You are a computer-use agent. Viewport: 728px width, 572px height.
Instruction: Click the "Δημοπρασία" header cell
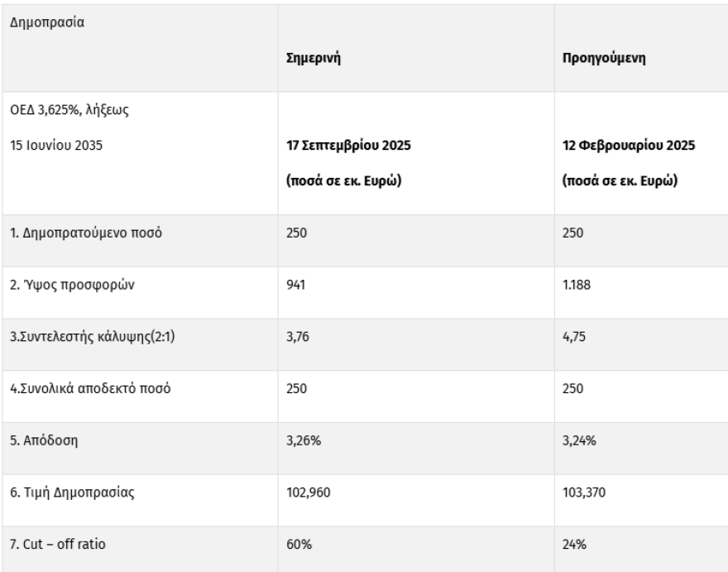click(x=41, y=21)
